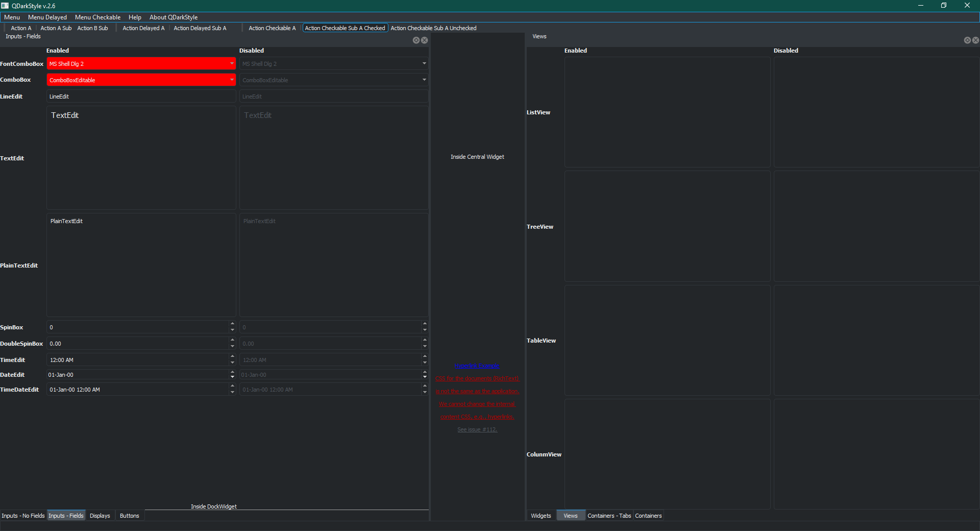Enable Action Checkable Sub A Unchecked

click(x=433, y=28)
